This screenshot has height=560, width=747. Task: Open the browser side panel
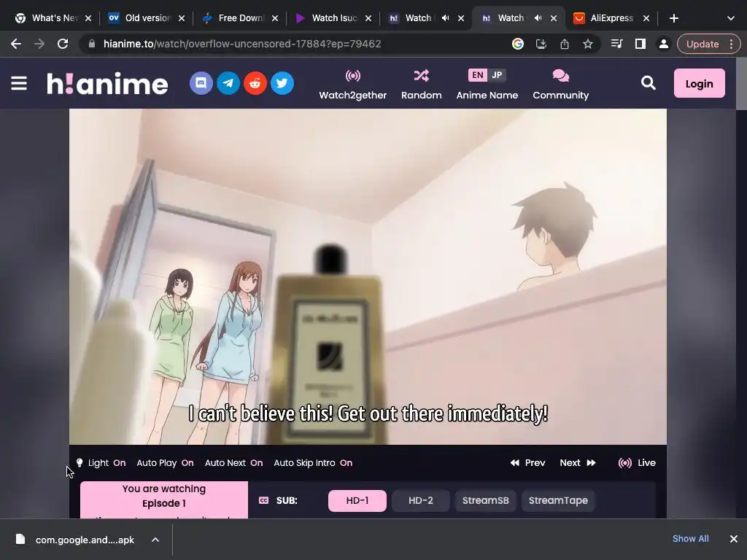pyautogui.click(x=640, y=44)
